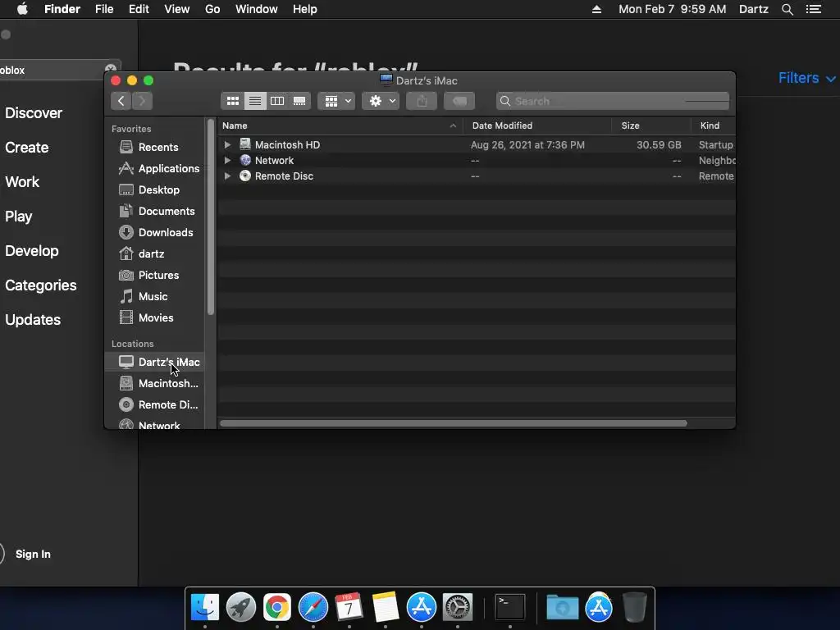
Task: Select the Network row in file list
Action: coord(477,160)
